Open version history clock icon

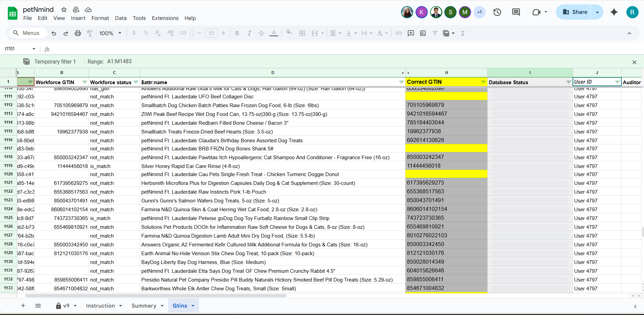pyautogui.click(x=497, y=12)
